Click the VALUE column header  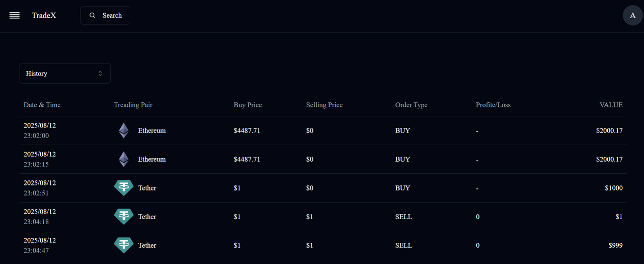pos(611,105)
